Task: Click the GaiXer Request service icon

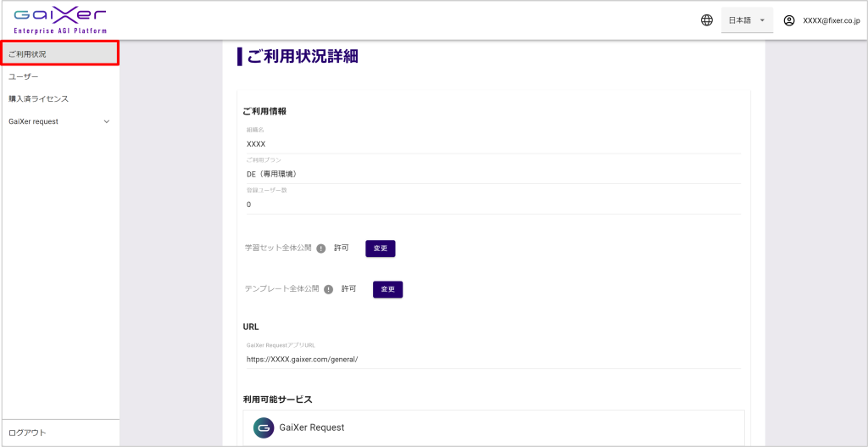Action: [x=264, y=427]
